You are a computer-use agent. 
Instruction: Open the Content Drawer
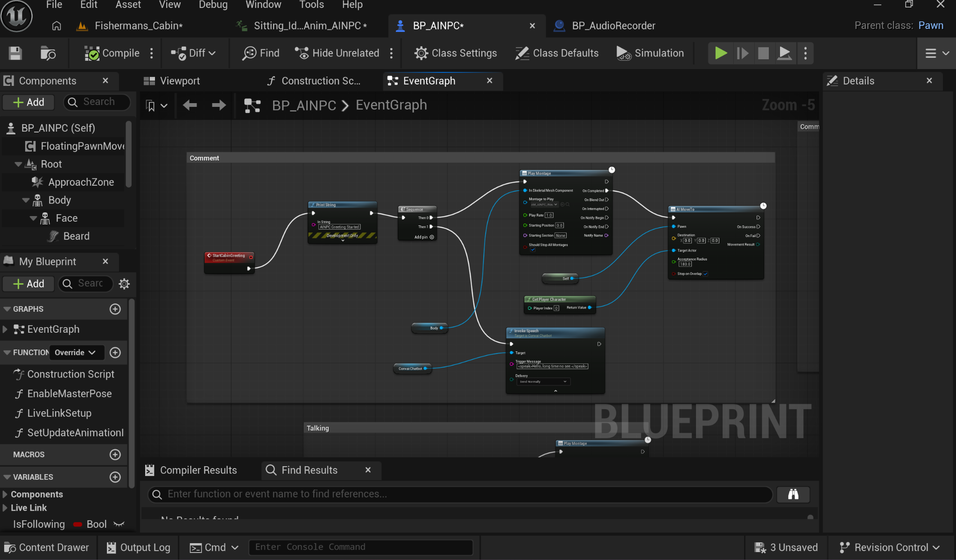click(x=47, y=547)
